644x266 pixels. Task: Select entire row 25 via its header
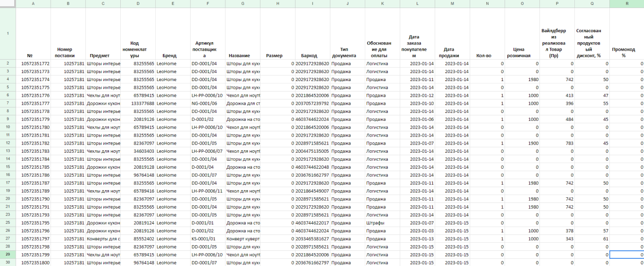pyautogui.click(x=8, y=222)
